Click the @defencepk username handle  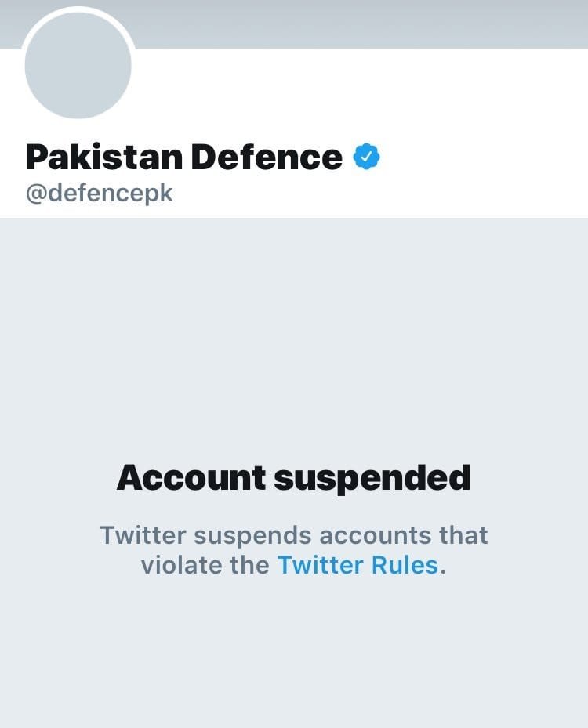99,194
